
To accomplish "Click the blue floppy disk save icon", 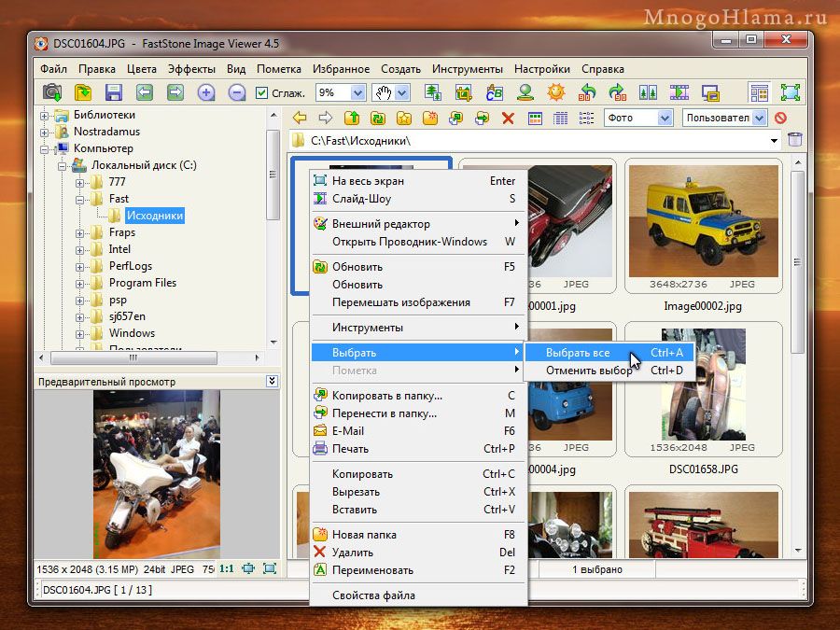I will tap(114, 92).
